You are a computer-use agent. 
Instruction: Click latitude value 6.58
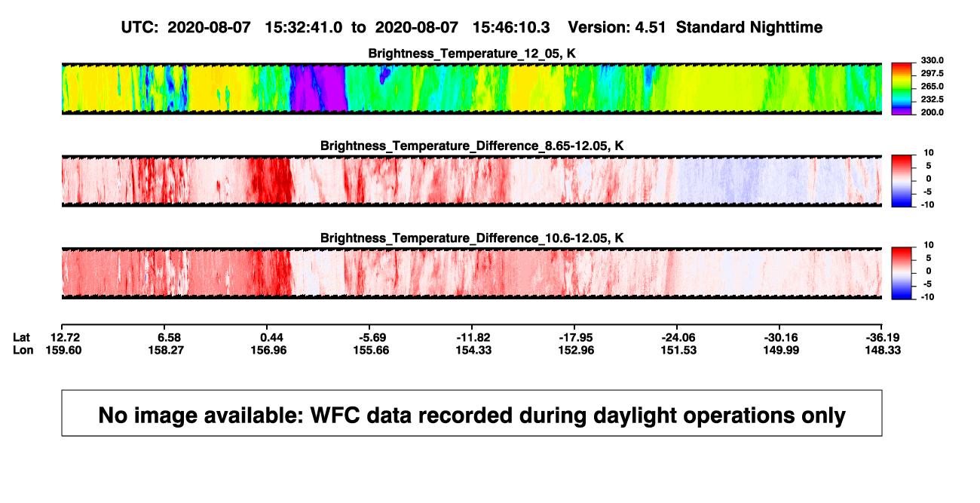pyautogui.click(x=169, y=336)
